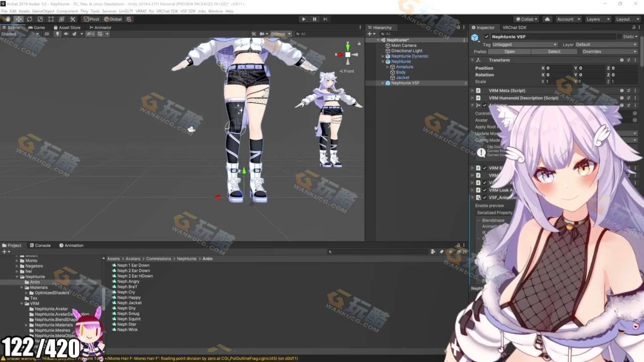The width and height of the screenshot is (644, 362).
Task: Open the Account dropdown
Action: click(x=568, y=19)
